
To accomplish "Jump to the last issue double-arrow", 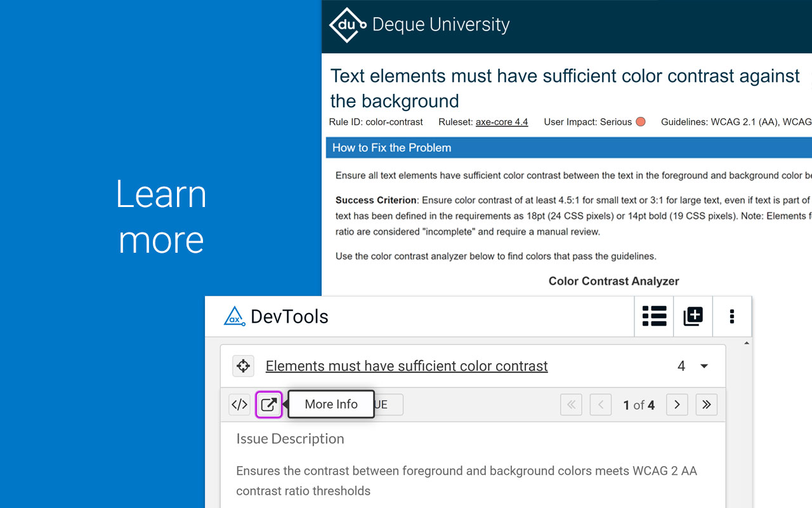I will (707, 404).
